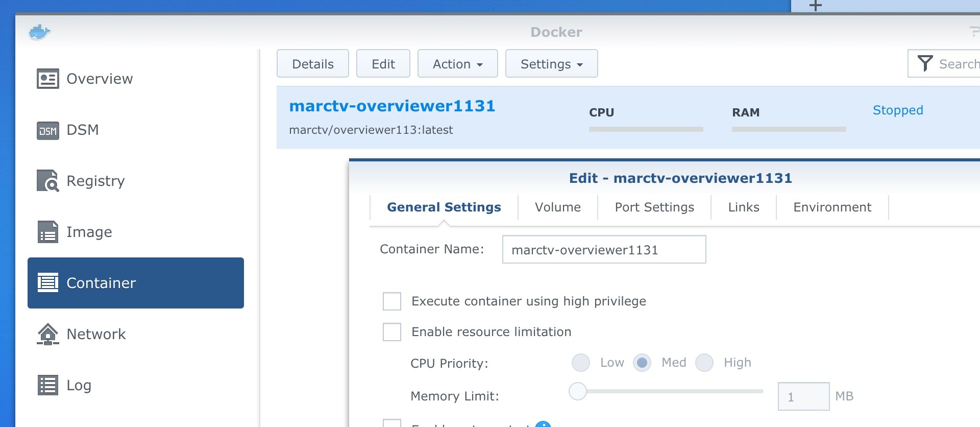The image size is (980, 427).
Task: Focus the Search filter field
Action: pos(944,63)
